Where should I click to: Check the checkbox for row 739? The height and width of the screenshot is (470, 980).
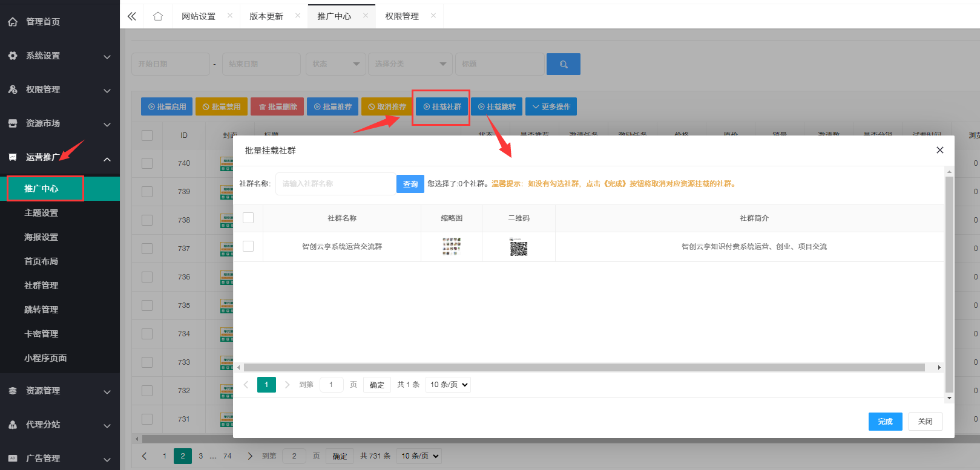[x=147, y=192]
